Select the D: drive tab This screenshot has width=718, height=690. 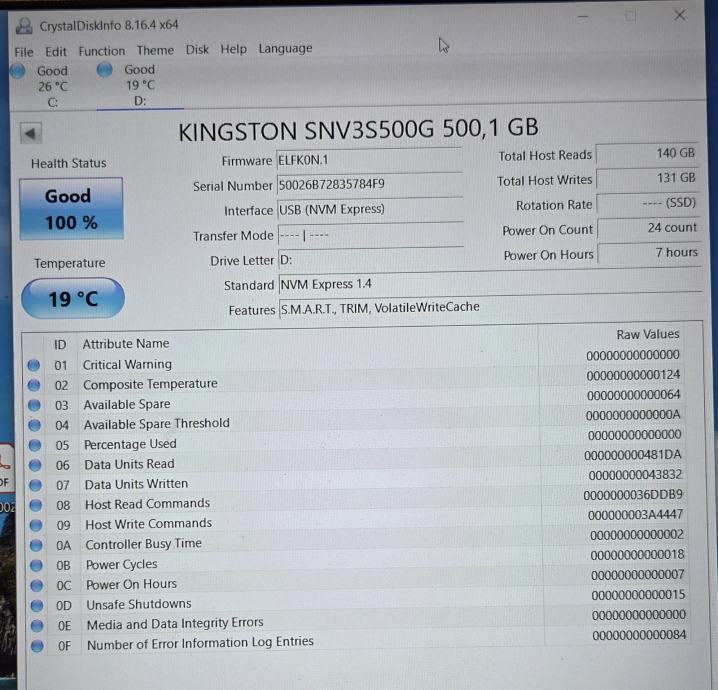pyautogui.click(x=140, y=85)
